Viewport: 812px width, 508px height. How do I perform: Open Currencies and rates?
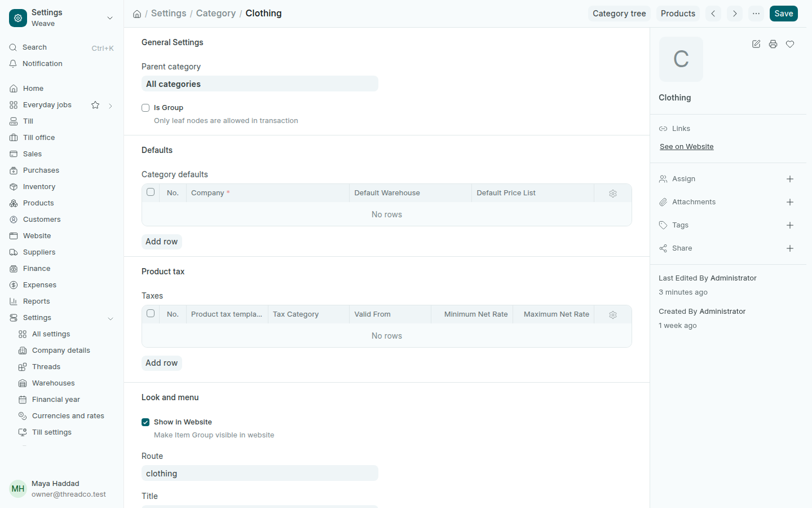coord(67,416)
